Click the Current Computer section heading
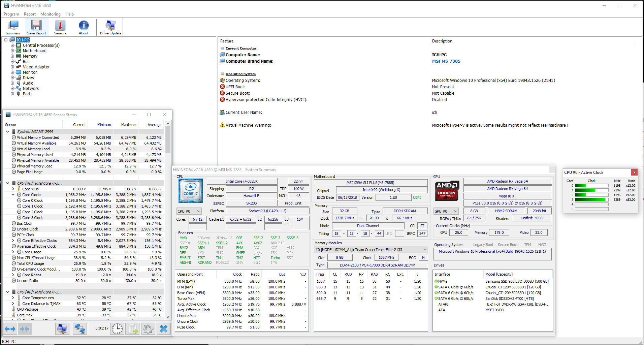Viewport: 644px width, 345px height. [241, 49]
